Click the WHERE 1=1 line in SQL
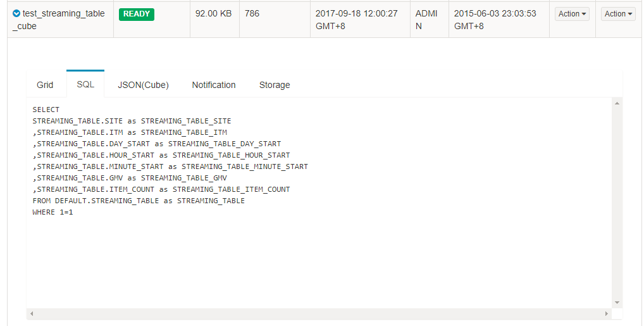This screenshot has height=326, width=644. (53, 212)
